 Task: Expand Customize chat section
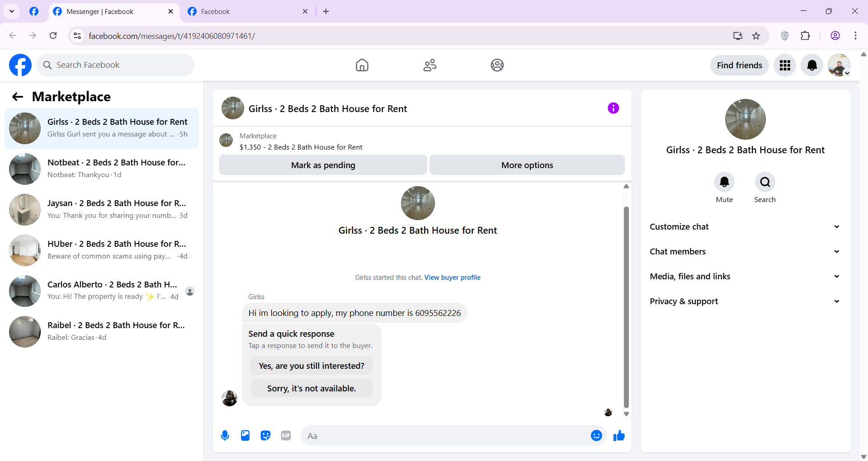click(x=745, y=227)
